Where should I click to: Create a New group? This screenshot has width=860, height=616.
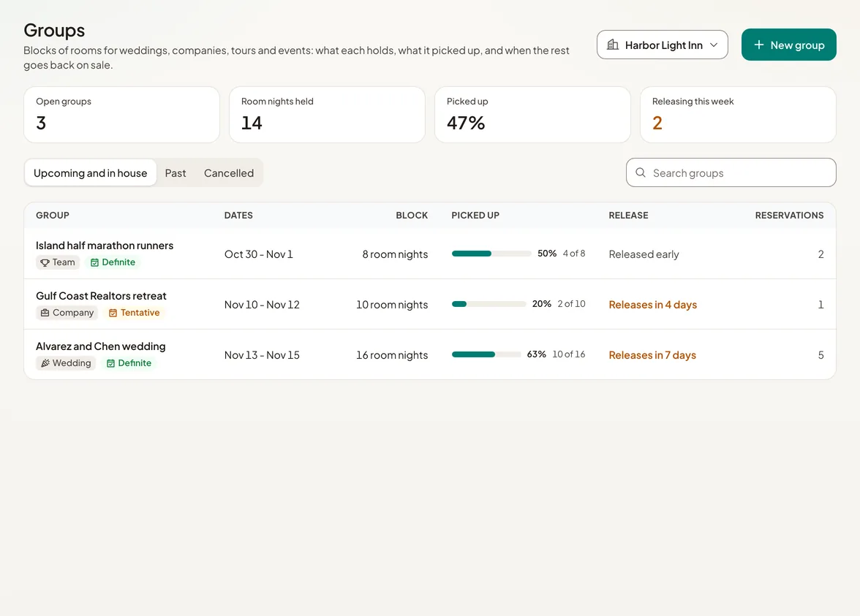[x=788, y=45]
